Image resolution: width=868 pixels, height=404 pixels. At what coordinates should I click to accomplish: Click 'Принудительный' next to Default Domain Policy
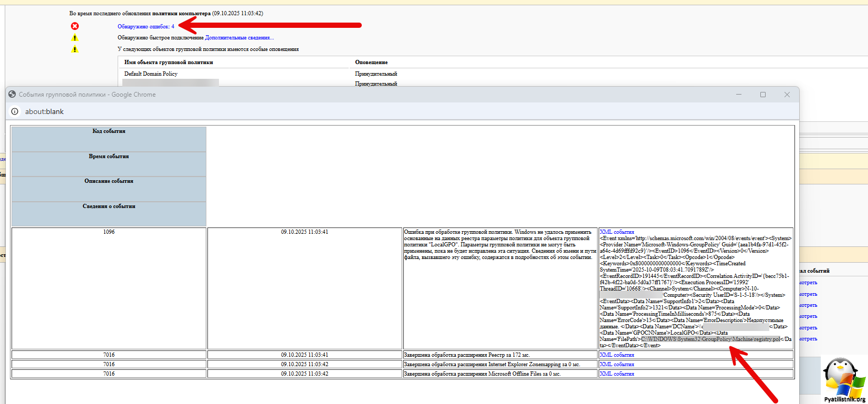point(376,74)
